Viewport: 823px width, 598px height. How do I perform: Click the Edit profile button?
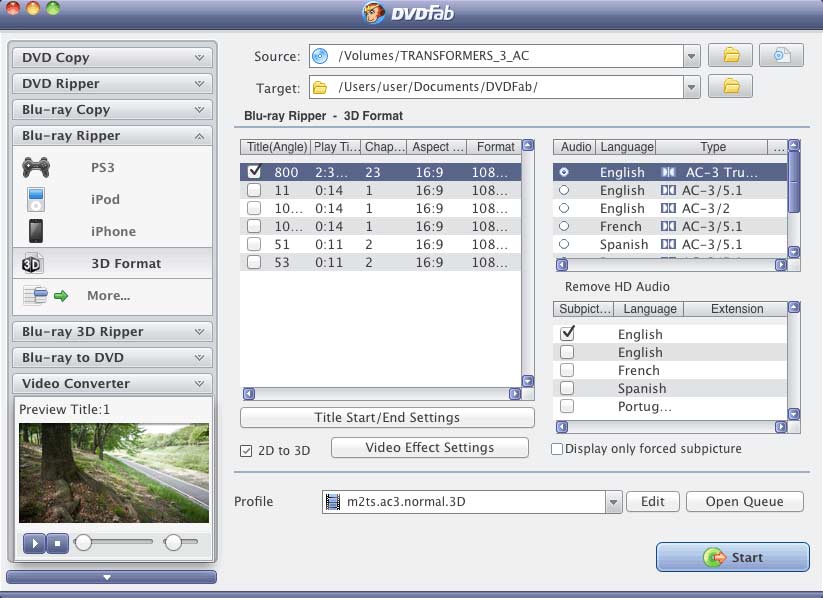pos(652,502)
